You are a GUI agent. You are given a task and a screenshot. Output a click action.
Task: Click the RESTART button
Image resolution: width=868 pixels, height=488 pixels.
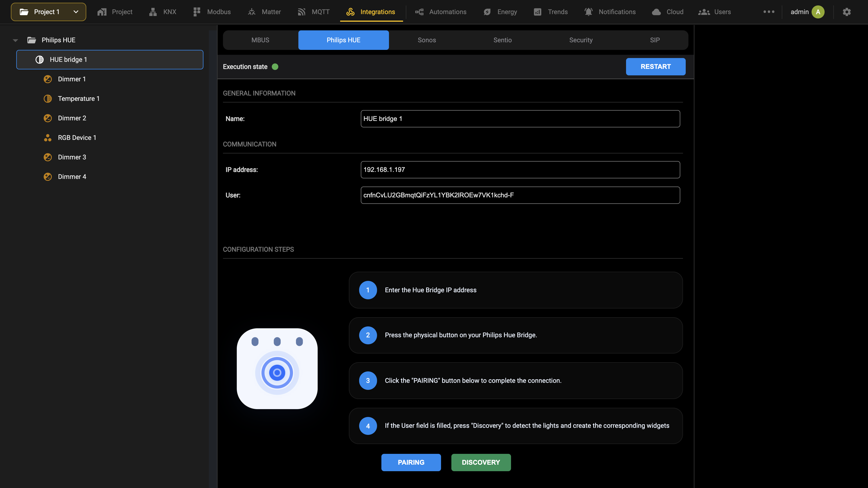coord(655,67)
